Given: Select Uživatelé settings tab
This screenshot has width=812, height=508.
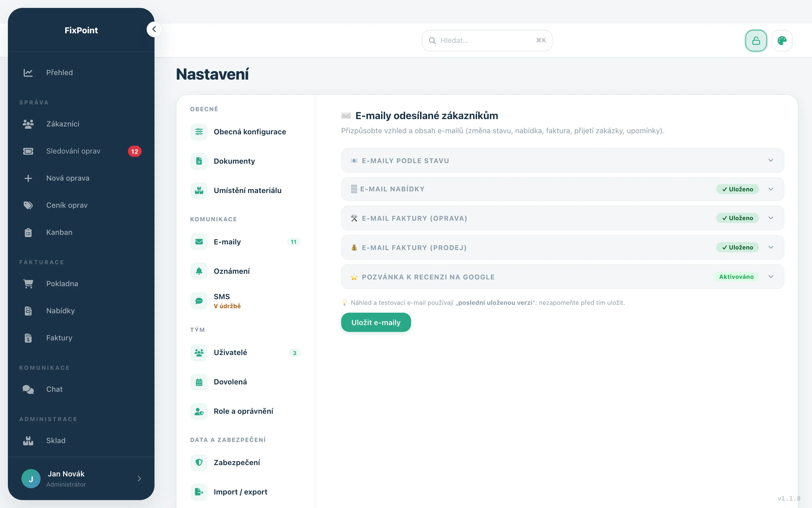Looking at the screenshot, I should (246, 353).
